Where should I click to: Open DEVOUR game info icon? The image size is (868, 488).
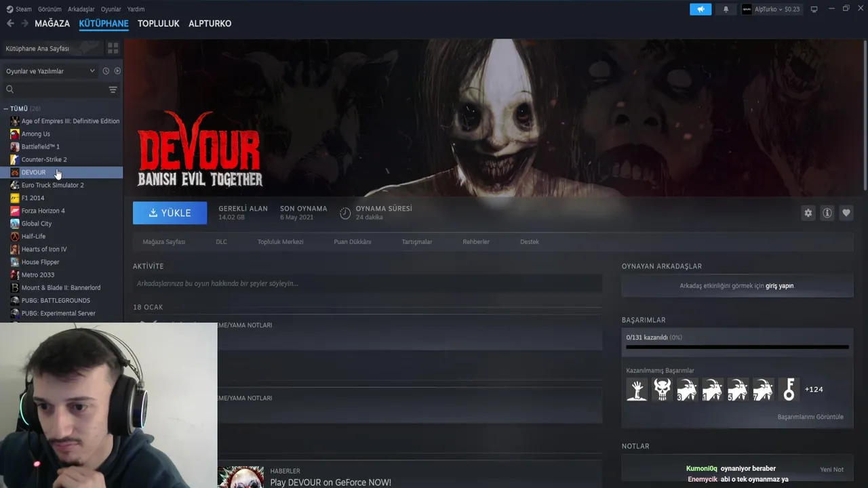coord(827,213)
